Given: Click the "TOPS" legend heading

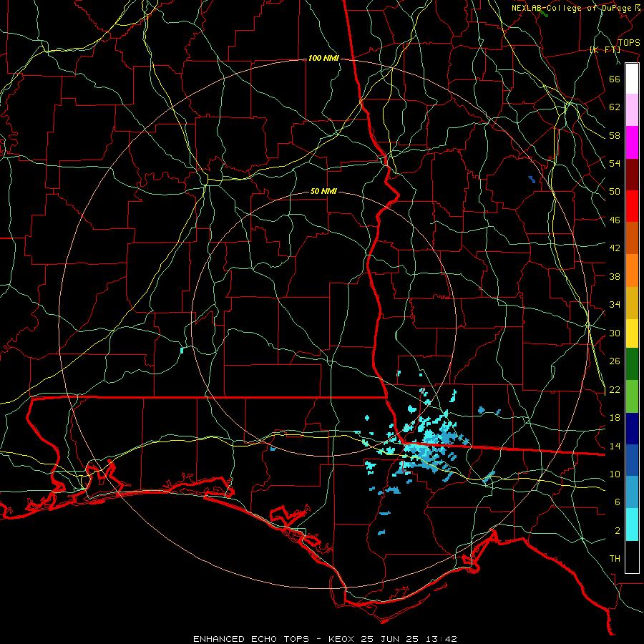Looking at the screenshot, I should click(629, 42).
